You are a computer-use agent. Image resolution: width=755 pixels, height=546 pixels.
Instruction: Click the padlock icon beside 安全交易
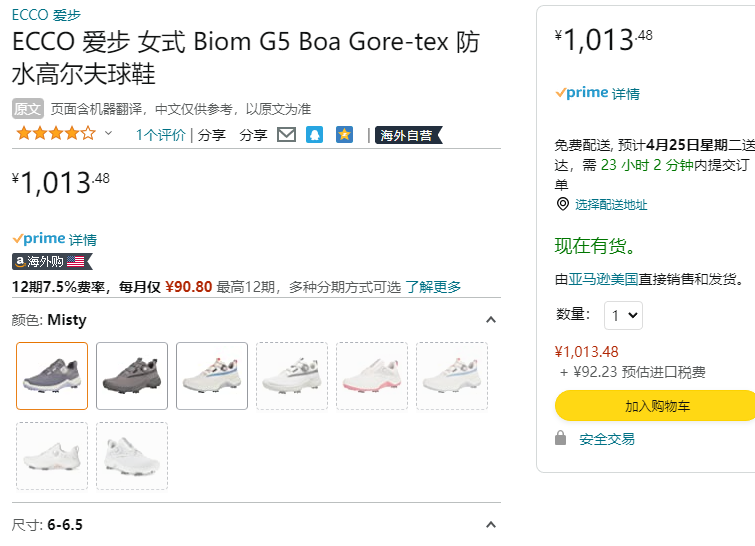coord(560,438)
